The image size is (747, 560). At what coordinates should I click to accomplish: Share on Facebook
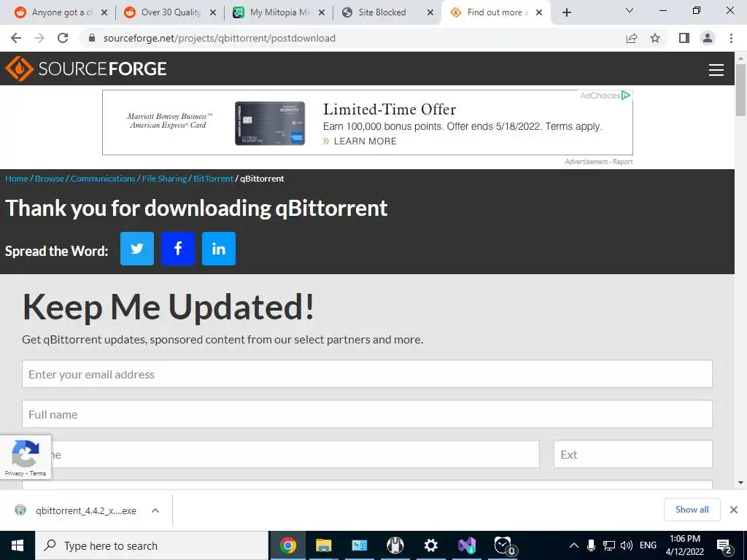point(178,249)
